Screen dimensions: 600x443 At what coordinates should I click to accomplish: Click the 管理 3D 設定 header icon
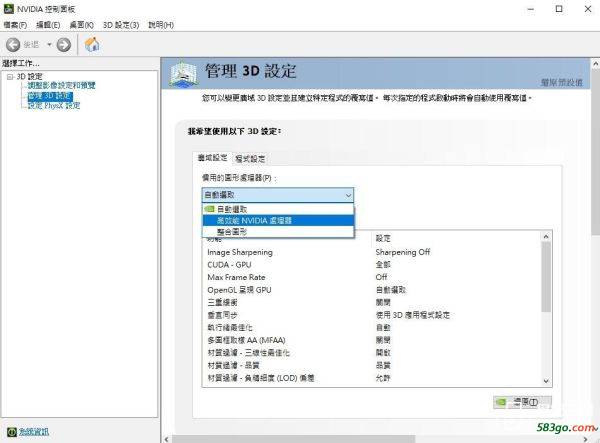click(x=184, y=73)
